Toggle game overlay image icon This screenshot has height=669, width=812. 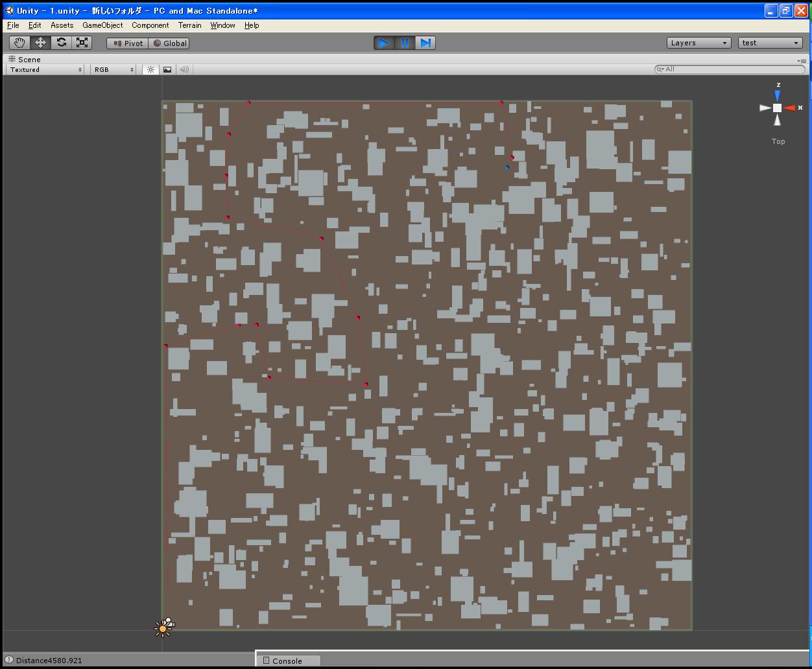pyautogui.click(x=167, y=69)
